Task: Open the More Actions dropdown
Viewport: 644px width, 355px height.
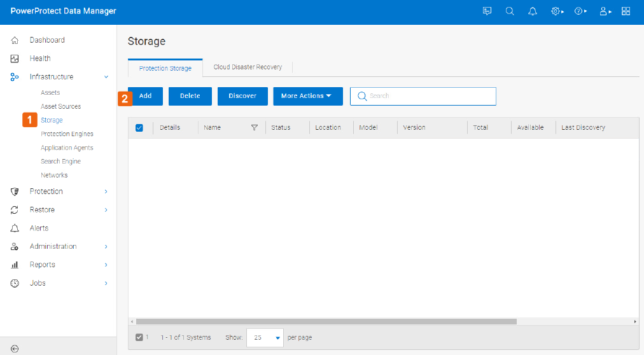Action: (x=307, y=96)
